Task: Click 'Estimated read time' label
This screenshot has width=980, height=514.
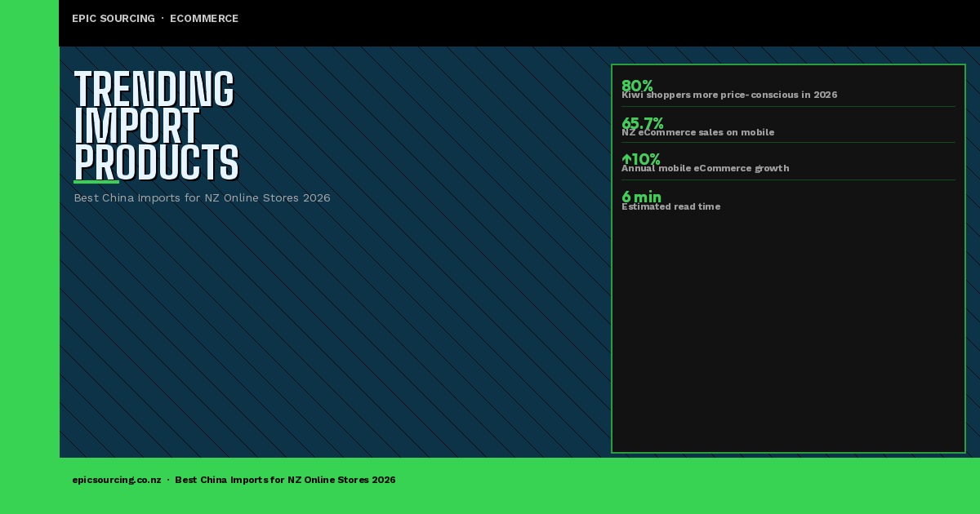Action: [670, 206]
